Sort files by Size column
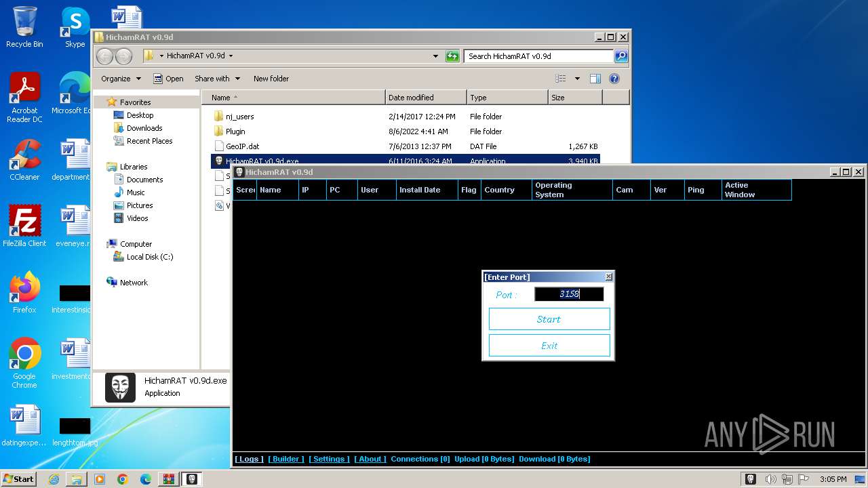 tap(575, 98)
